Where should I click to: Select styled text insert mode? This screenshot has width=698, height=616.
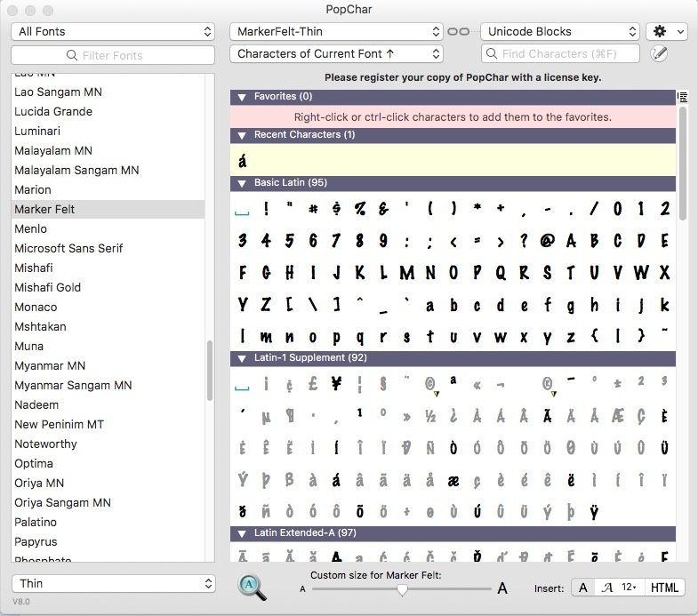pos(607,588)
